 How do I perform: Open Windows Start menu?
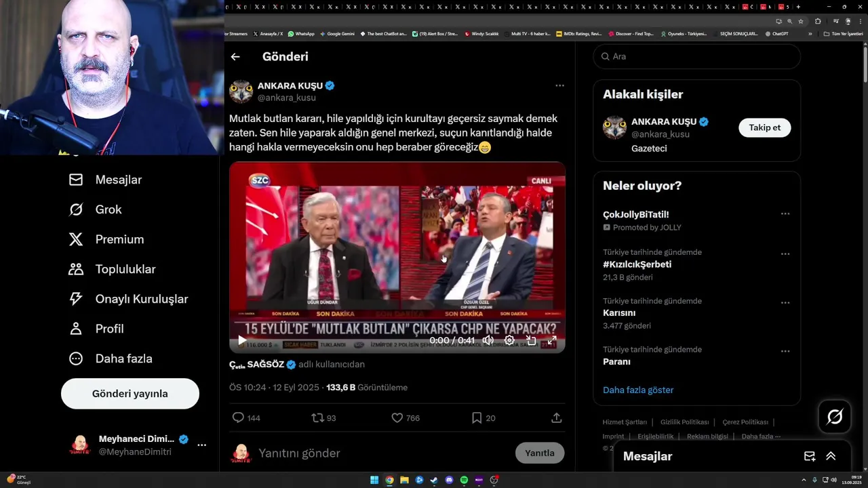pyautogui.click(x=374, y=480)
